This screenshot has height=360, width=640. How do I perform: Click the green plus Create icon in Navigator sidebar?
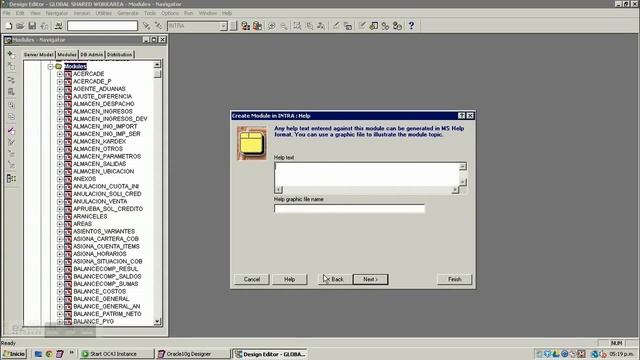[x=11, y=55]
